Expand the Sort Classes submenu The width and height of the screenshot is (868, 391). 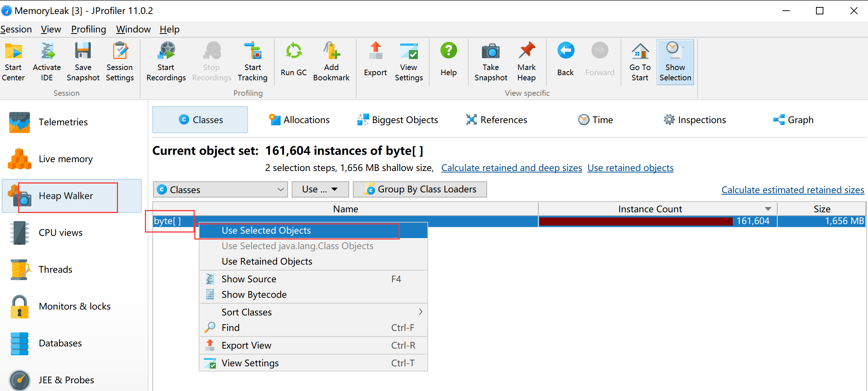coord(313,312)
